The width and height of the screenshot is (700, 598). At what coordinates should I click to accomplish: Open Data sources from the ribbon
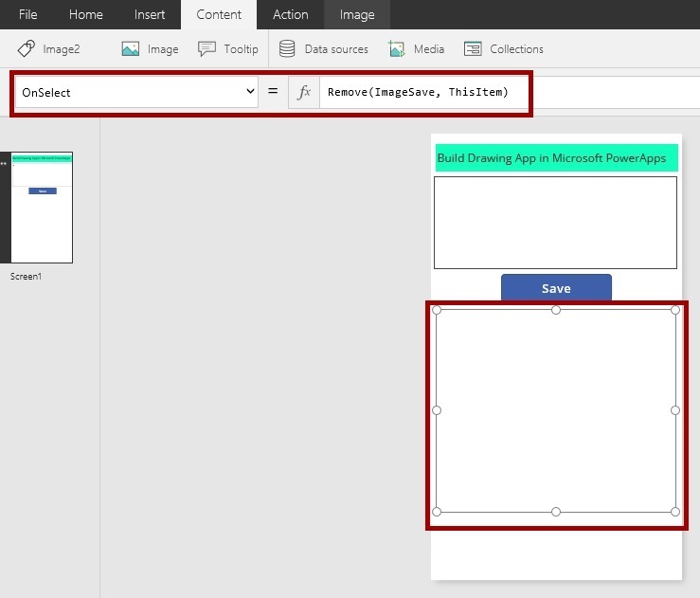click(x=287, y=49)
